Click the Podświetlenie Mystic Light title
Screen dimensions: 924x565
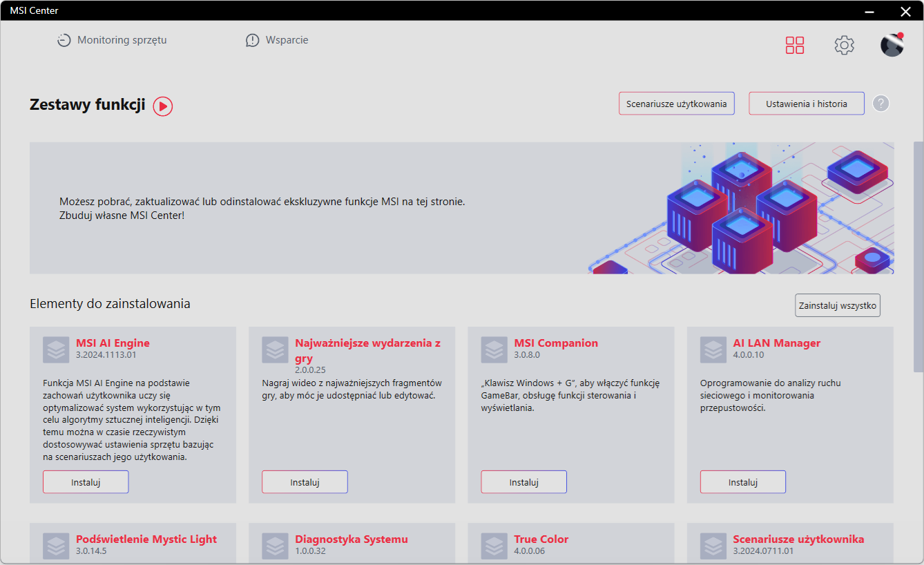[x=146, y=539]
